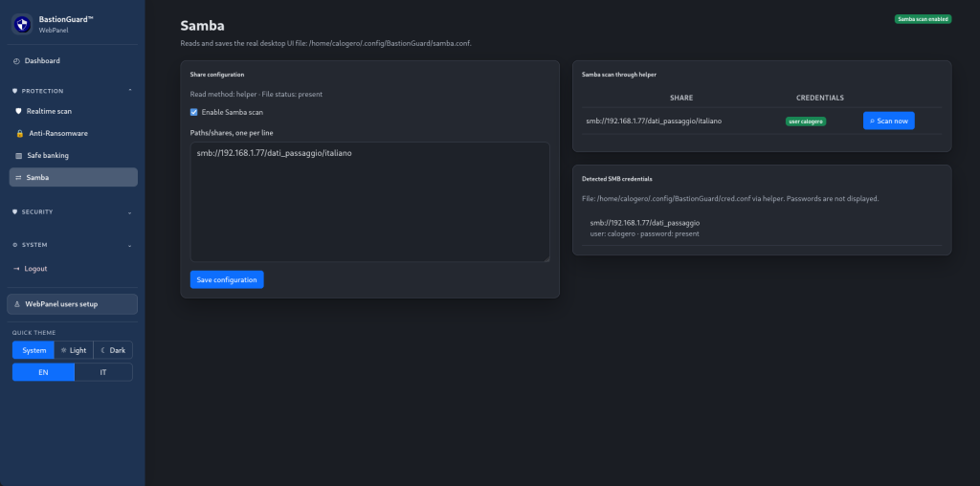
Task: Toggle the Enable Samba scan checkbox
Action: tap(193, 113)
